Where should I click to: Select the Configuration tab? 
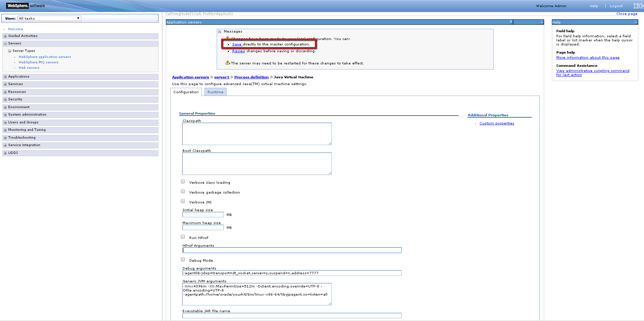pyautogui.click(x=186, y=92)
